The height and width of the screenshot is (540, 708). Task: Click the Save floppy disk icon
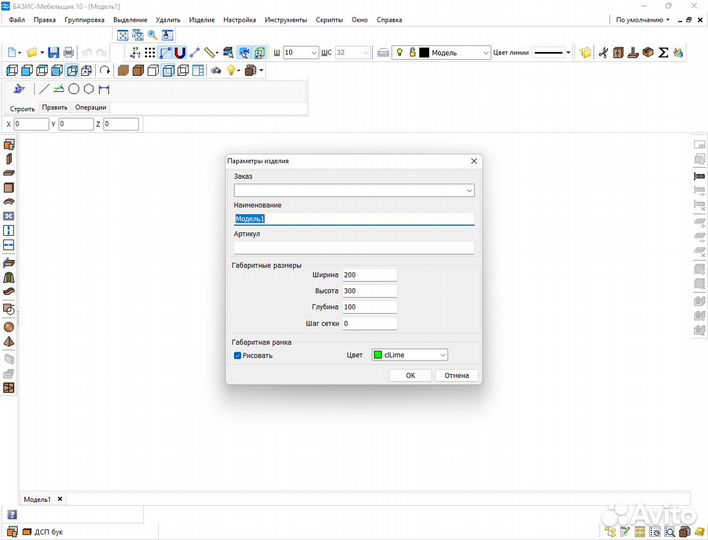pos(53,52)
